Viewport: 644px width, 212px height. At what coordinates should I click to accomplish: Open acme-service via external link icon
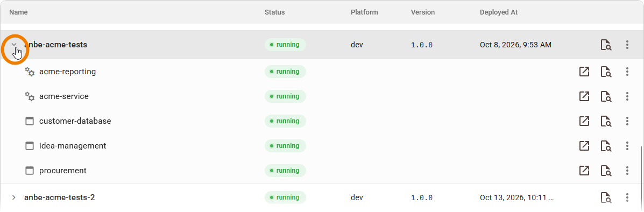coord(584,96)
